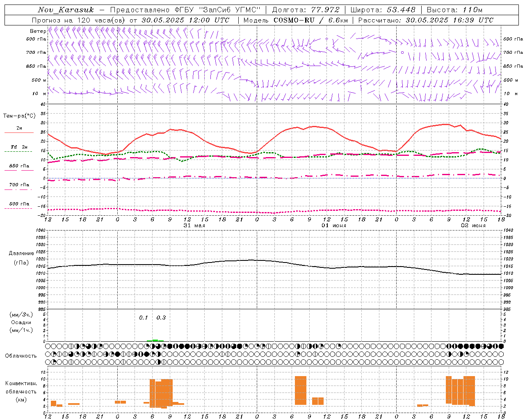The image size is (525, 420).
Task: Click the (гПа) pressure unit label
Action: [x=21, y=263]
